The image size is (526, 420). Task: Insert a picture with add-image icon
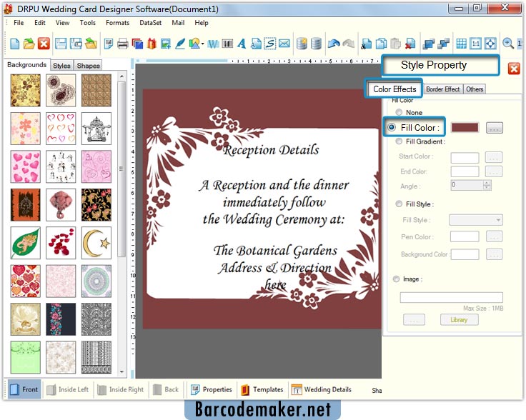coord(166,44)
